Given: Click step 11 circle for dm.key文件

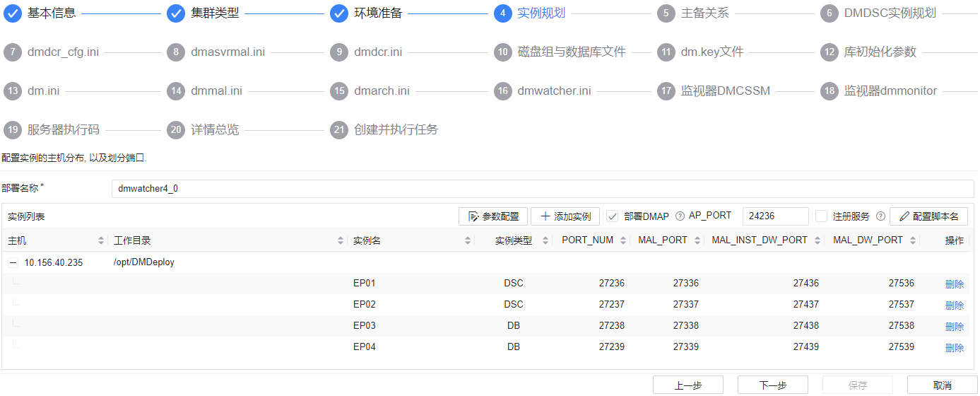Looking at the screenshot, I should tap(666, 52).
